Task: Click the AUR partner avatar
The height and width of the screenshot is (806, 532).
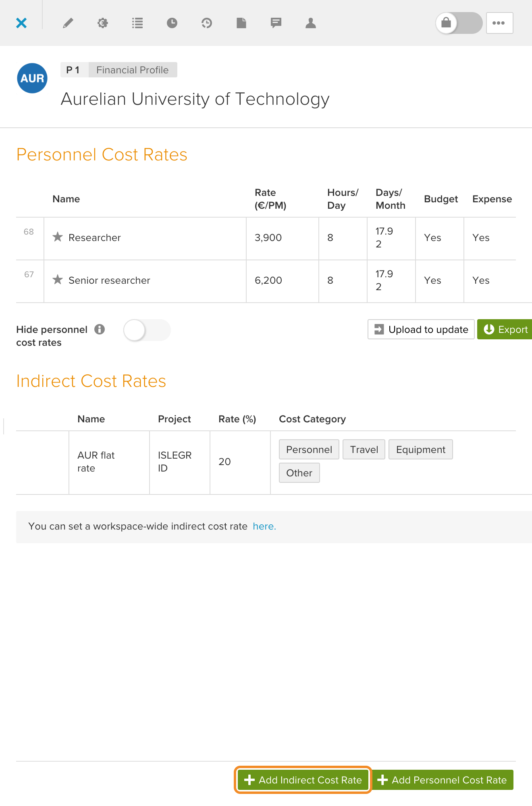Action: (x=32, y=78)
